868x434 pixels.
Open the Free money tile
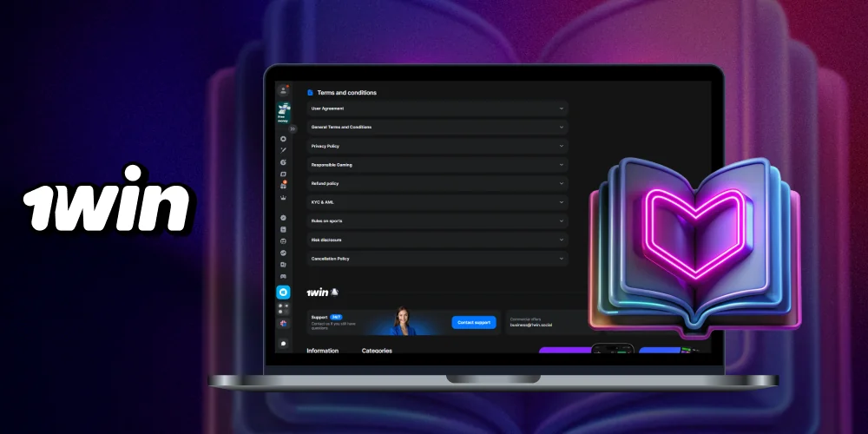point(283,113)
